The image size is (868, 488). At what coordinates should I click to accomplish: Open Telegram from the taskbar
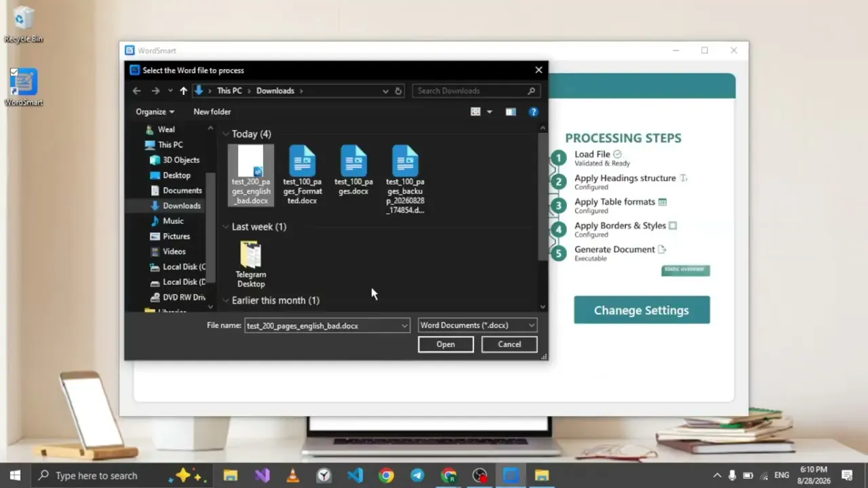417,476
